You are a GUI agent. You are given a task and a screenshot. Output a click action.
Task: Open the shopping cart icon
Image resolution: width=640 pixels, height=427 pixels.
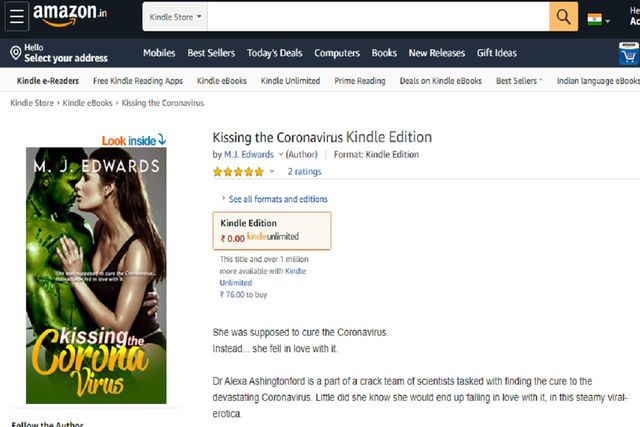point(629,53)
